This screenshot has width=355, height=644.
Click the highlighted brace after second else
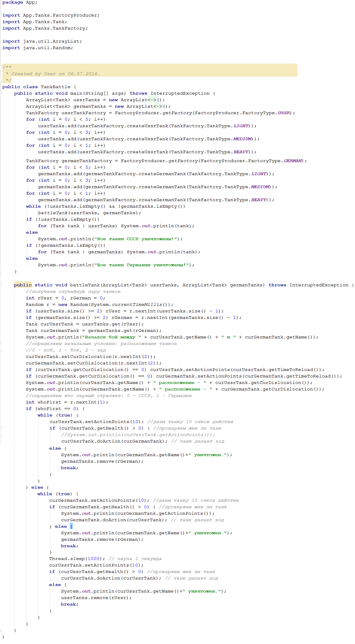(x=71, y=526)
